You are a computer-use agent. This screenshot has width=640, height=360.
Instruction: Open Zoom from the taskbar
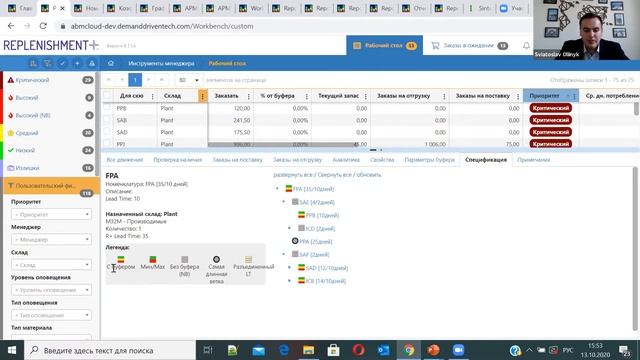458,350
